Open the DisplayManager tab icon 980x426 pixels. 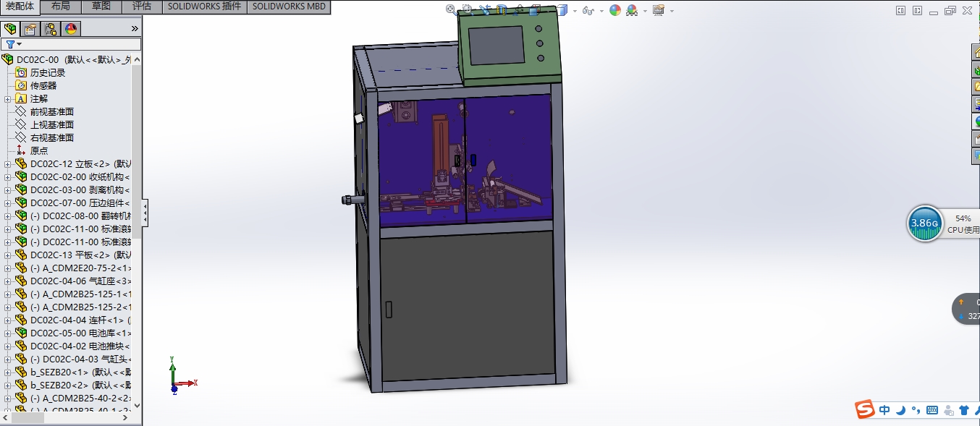tap(71, 29)
